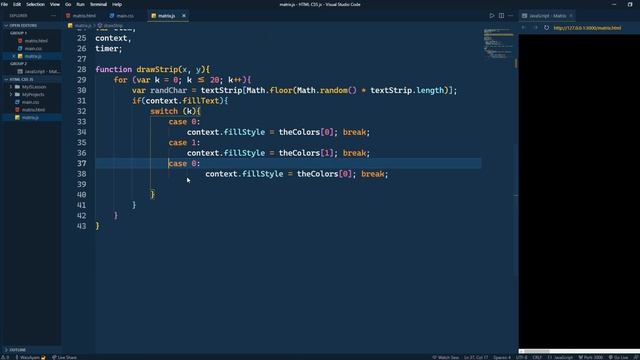This screenshot has width=640, height=360.
Task: Click the preview horizontal scrollbar
Action: pyautogui.click(x=579, y=351)
